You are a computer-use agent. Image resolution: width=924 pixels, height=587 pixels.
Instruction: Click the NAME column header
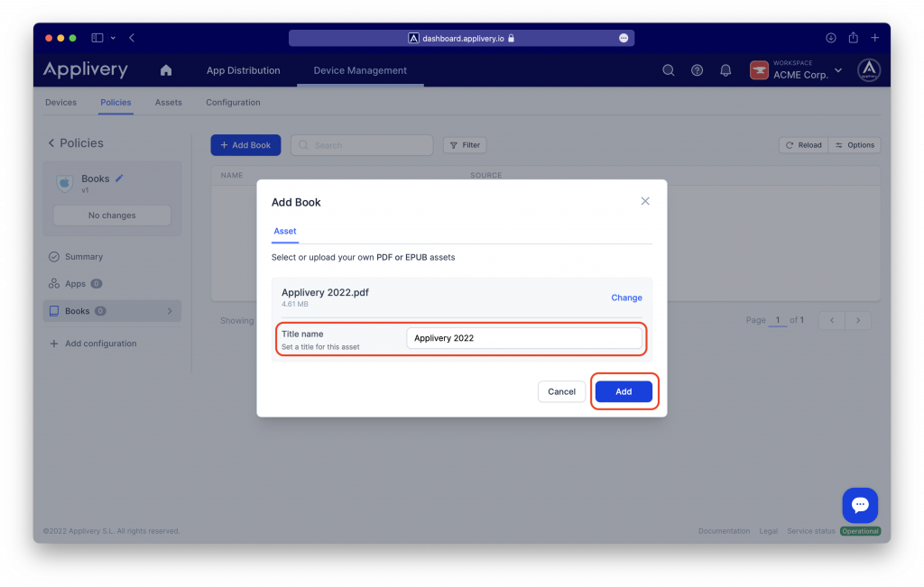coord(232,176)
